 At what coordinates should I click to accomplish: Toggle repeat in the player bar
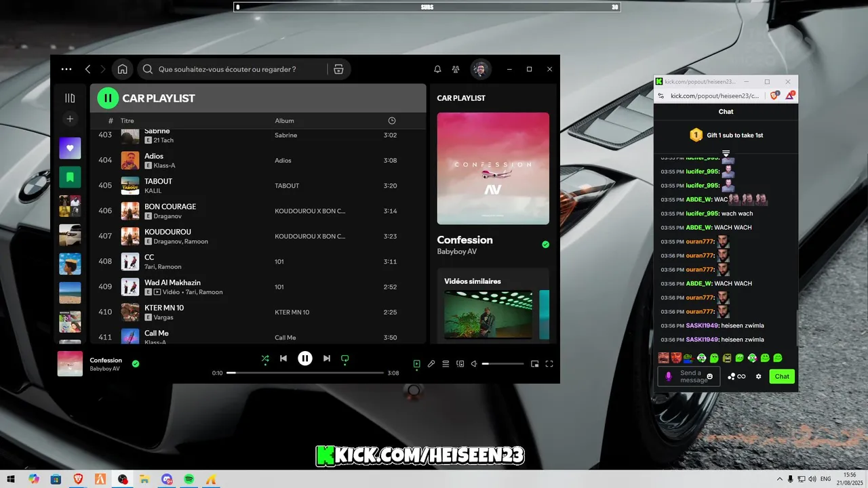[344, 359]
